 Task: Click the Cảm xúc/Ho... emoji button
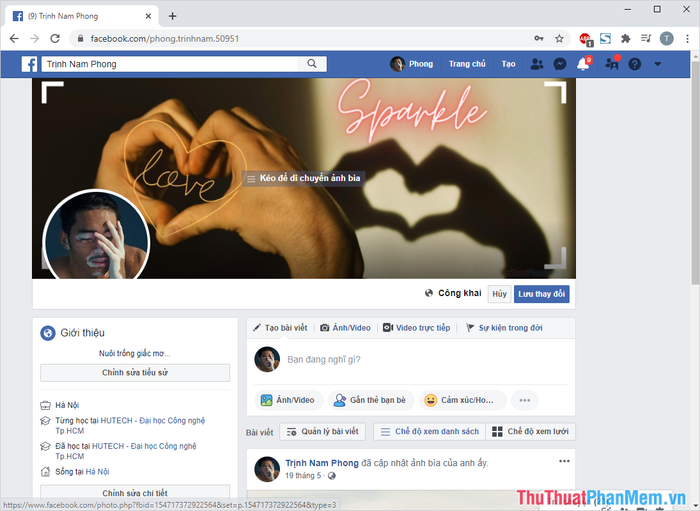462,400
